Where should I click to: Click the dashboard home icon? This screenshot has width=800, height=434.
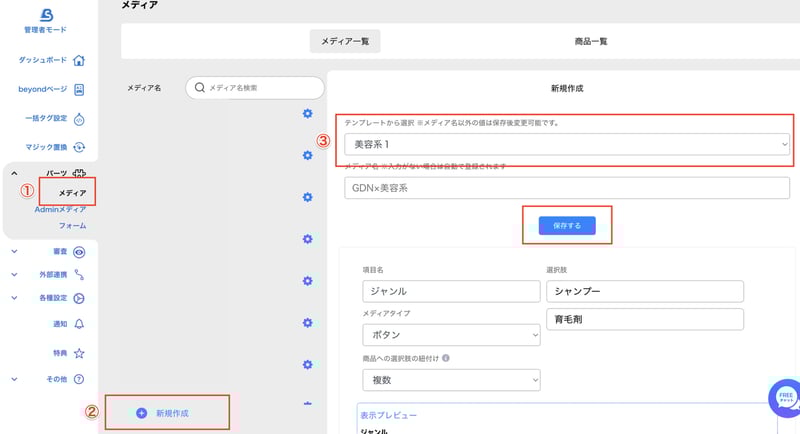pos(79,60)
